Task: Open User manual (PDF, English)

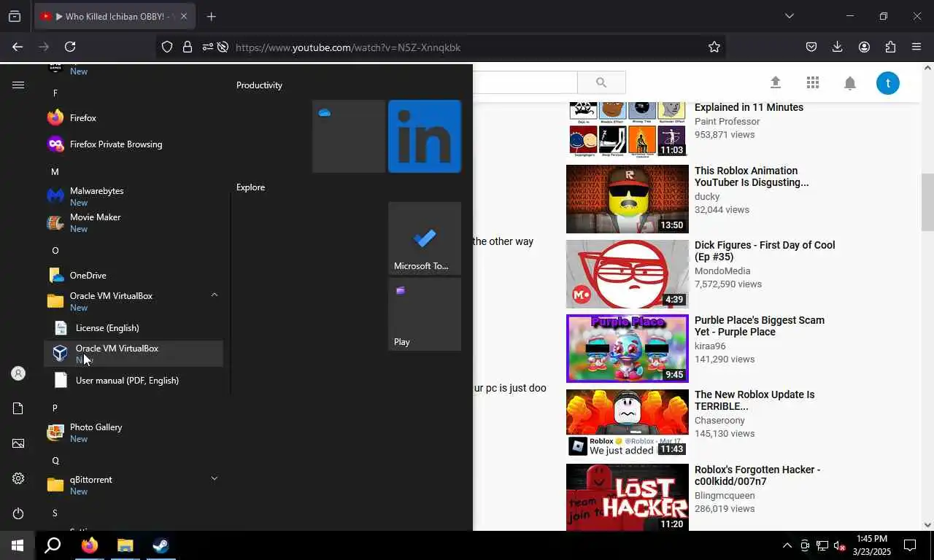Action: pyautogui.click(x=134, y=380)
